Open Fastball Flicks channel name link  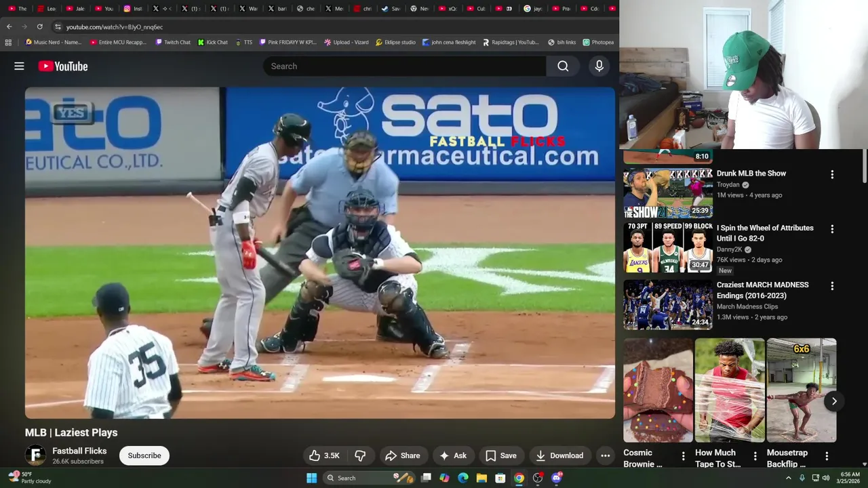click(79, 451)
